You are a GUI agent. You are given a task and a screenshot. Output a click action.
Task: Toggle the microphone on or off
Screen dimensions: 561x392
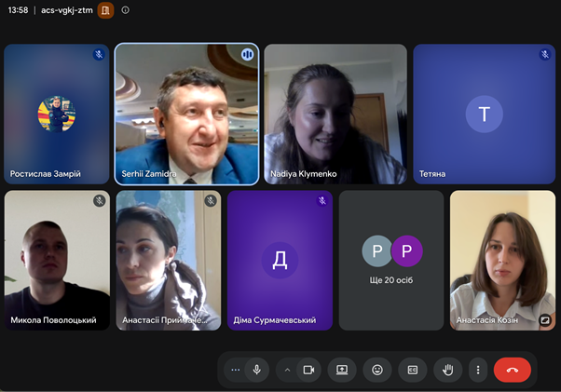click(256, 370)
